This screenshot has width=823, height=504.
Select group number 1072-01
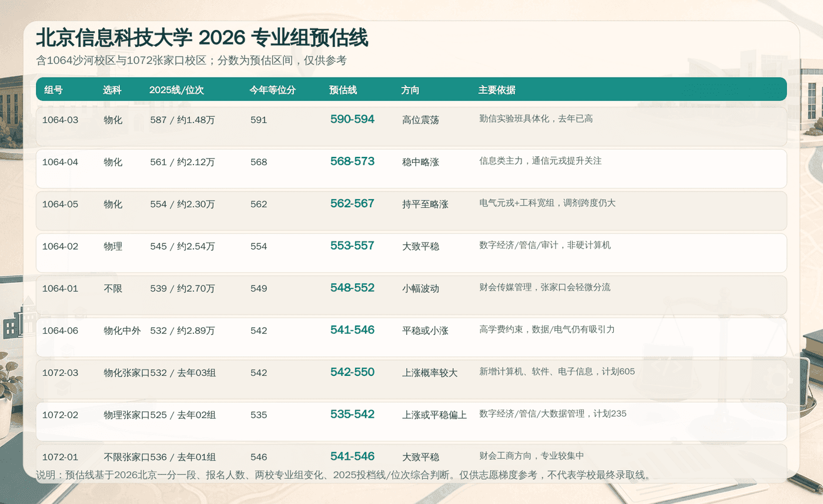pos(60,457)
